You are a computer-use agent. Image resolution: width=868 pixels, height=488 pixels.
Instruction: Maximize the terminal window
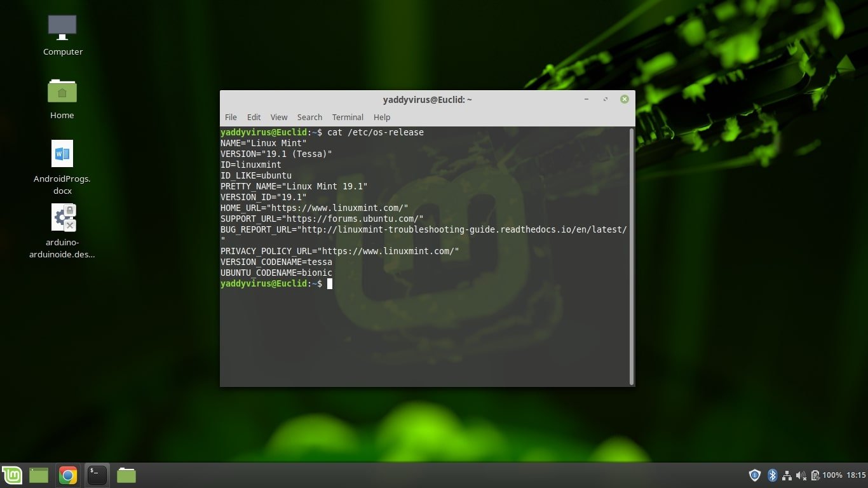[x=605, y=99]
